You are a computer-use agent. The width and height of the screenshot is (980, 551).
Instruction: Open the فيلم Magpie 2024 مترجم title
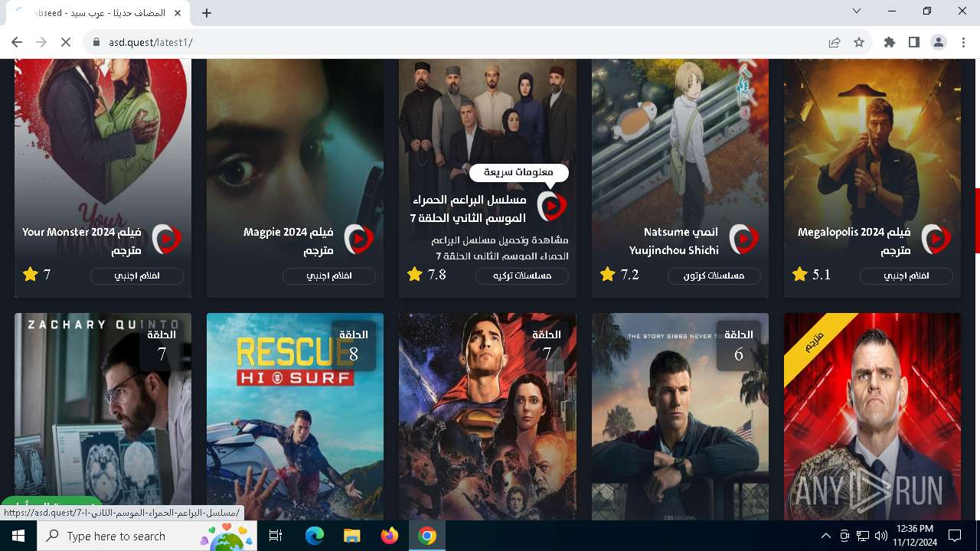[289, 241]
